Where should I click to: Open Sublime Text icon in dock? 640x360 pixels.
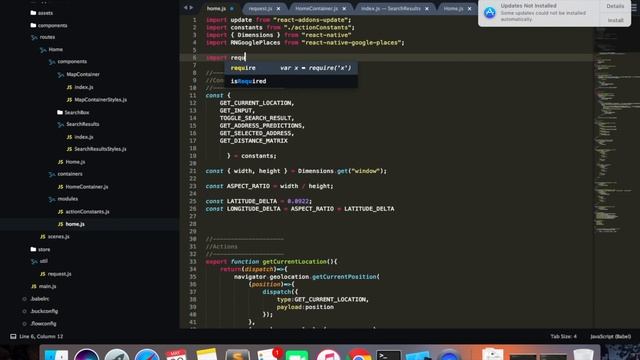coord(237,355)
